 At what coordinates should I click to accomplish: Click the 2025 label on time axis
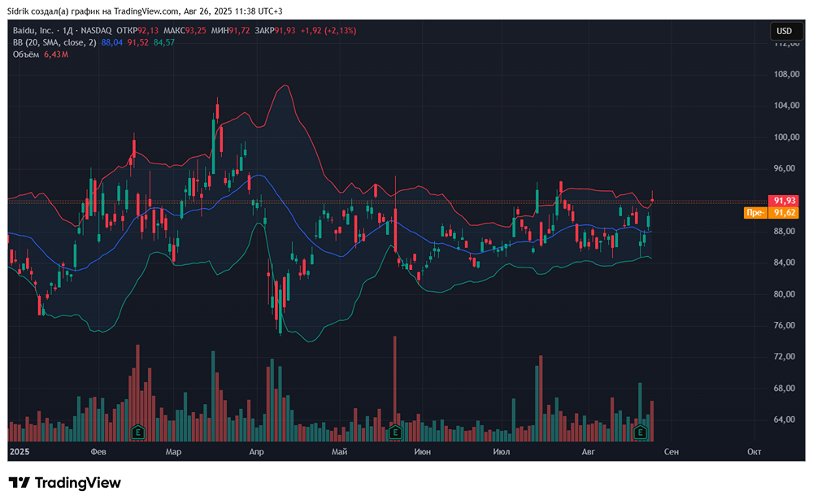[x=20, y=452]
